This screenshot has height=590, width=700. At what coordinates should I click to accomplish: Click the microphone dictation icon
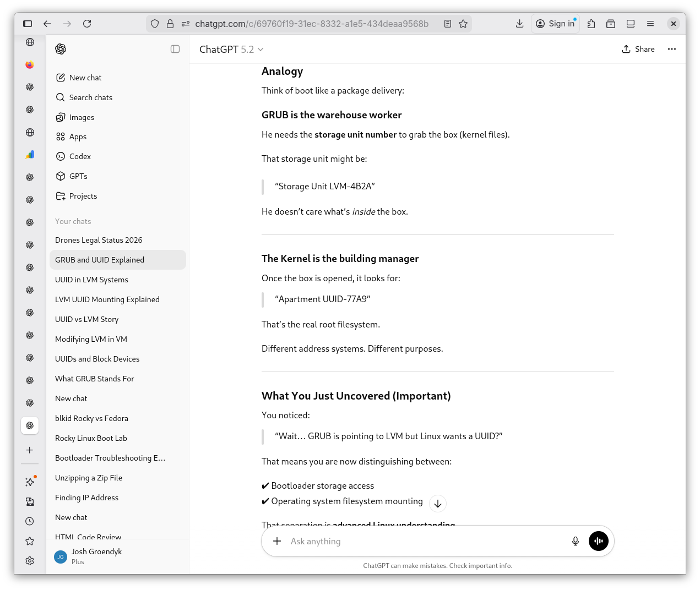coord(575,541)
